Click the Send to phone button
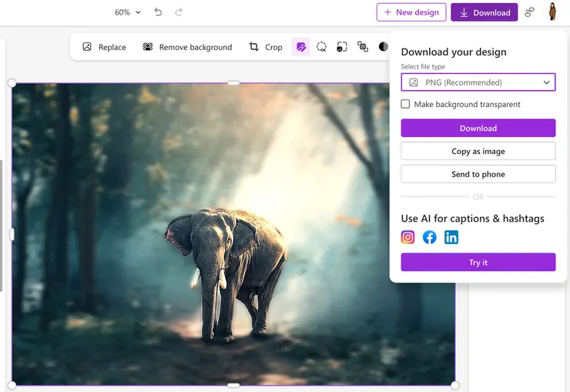 click(478, 174)
